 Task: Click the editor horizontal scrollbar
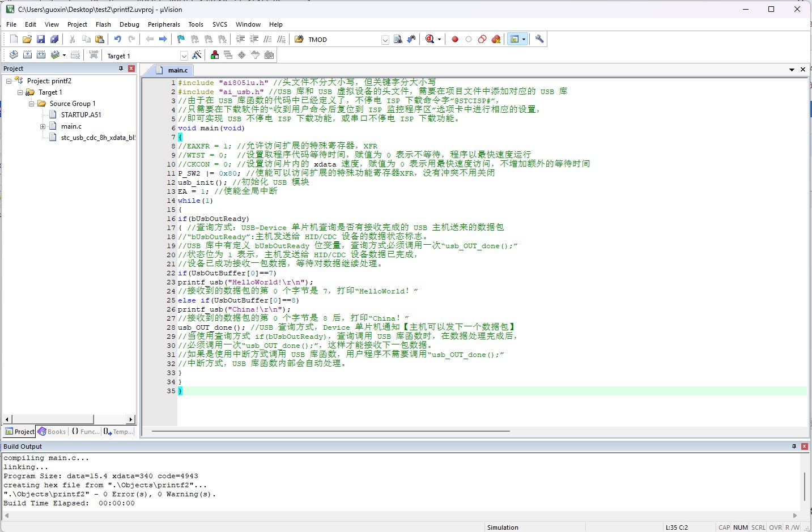tap(331, 431)
